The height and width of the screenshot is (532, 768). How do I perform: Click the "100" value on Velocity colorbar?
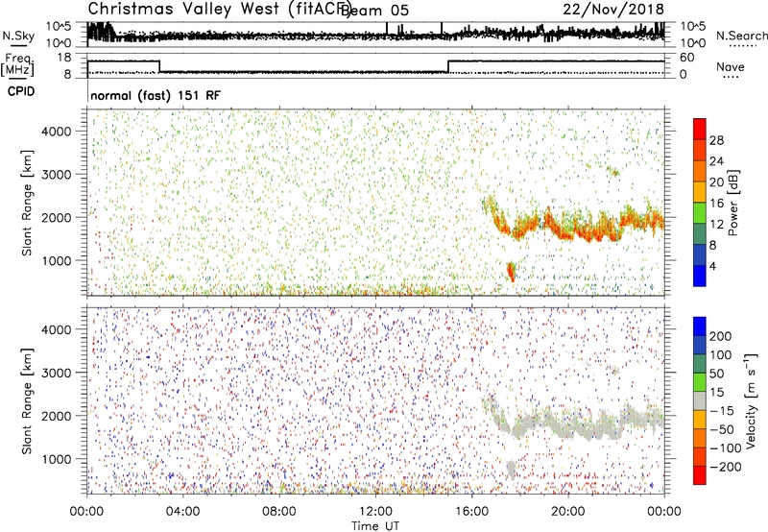(721, 355)
